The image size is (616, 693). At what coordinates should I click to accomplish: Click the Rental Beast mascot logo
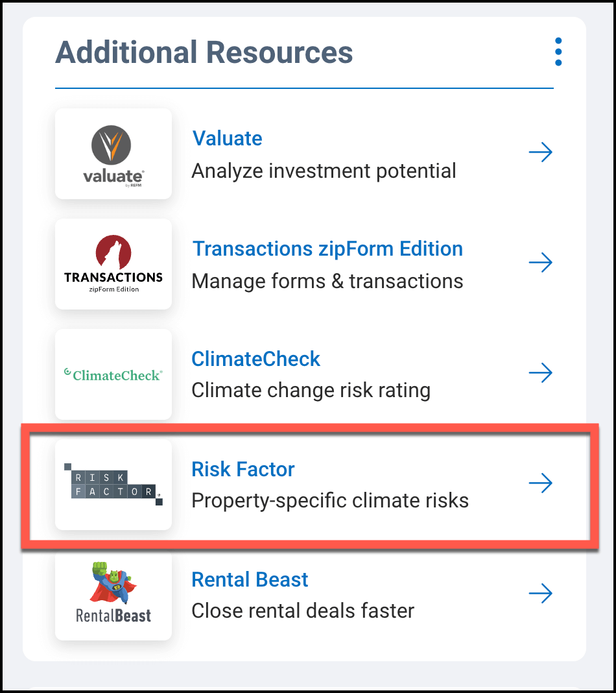pos(113,594)
